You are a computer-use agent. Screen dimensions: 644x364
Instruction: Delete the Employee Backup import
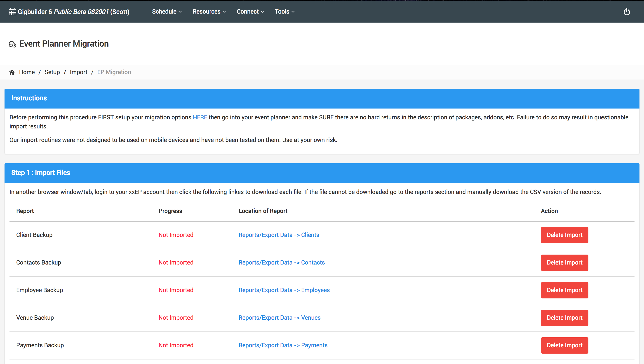564,290
